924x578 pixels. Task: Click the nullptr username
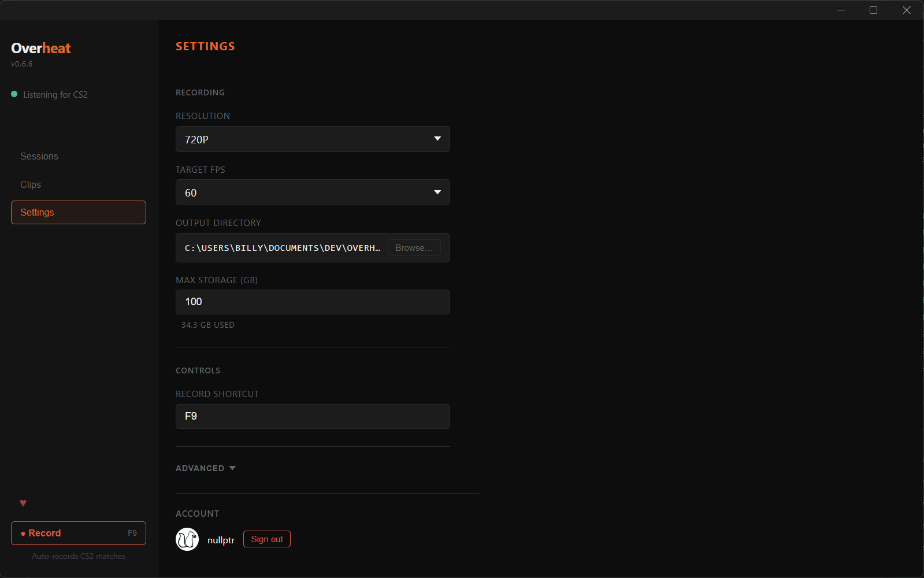tap(221, 540)
